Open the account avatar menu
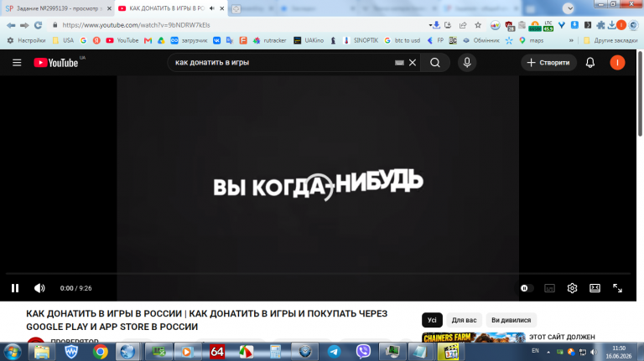Screen dimensions: 644x361 point(617,63)
